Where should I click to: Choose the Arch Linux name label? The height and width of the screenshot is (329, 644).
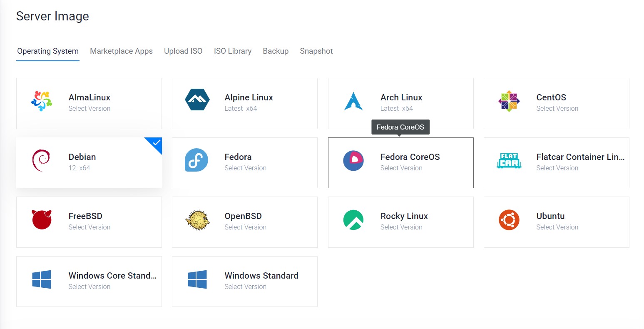(x=401, y=97)
